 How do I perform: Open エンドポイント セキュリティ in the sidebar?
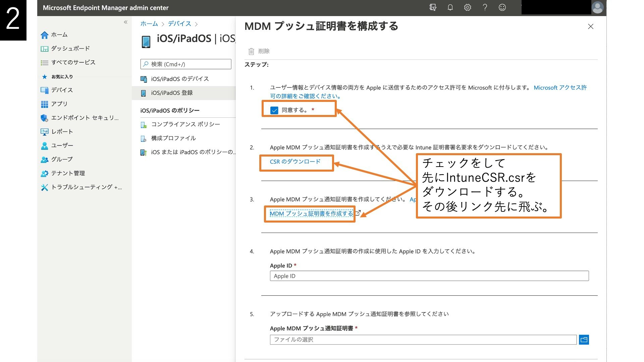point(79,118)
